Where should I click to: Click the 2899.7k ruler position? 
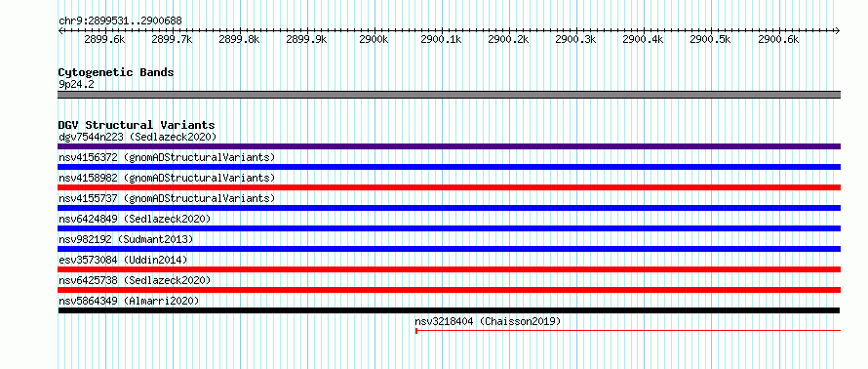tap(172, 39)
